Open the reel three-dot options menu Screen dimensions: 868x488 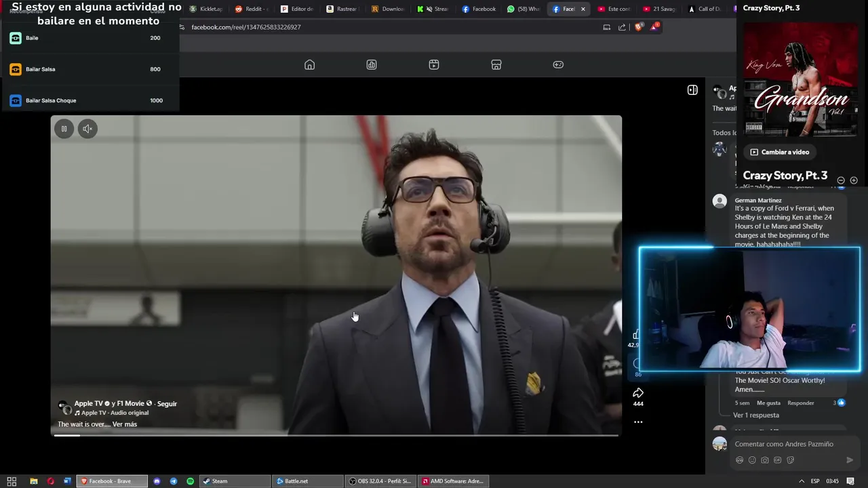coord(638,422)
